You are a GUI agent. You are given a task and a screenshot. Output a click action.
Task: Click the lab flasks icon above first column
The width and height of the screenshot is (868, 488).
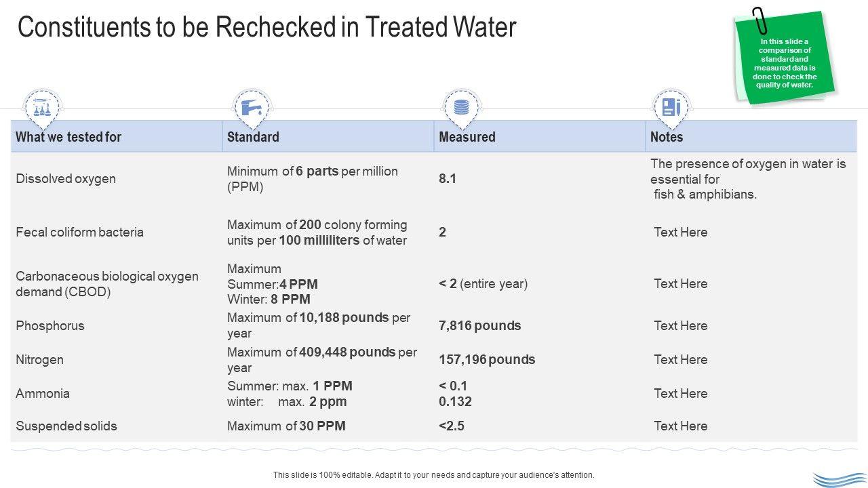click(42, 106)
